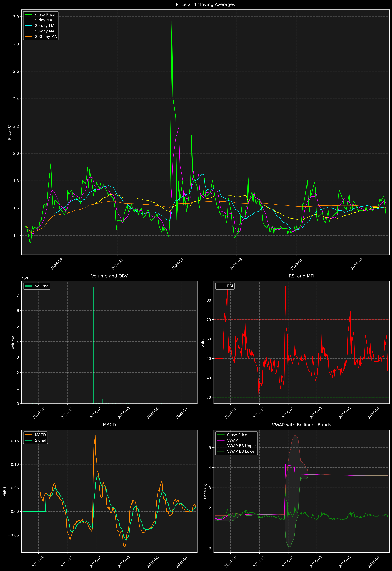Click the cyan line sample beside 20-day MA
The width and height of the screenshot is (392, 571).
tap(29, 26)
